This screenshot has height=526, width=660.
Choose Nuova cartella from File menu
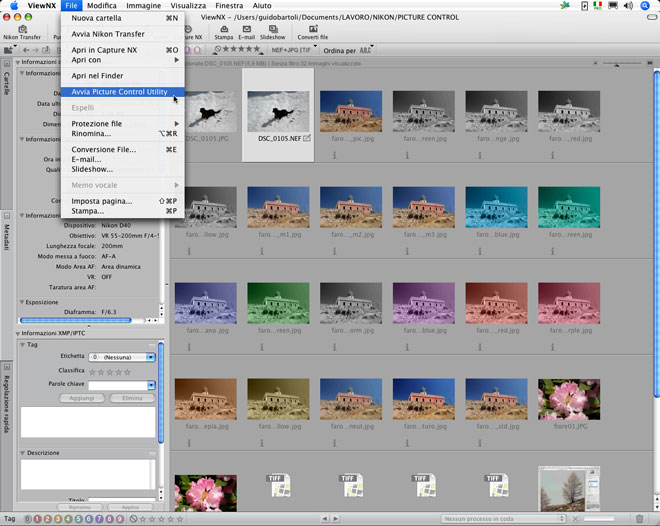pyautogui.click(x=122, y=18)
